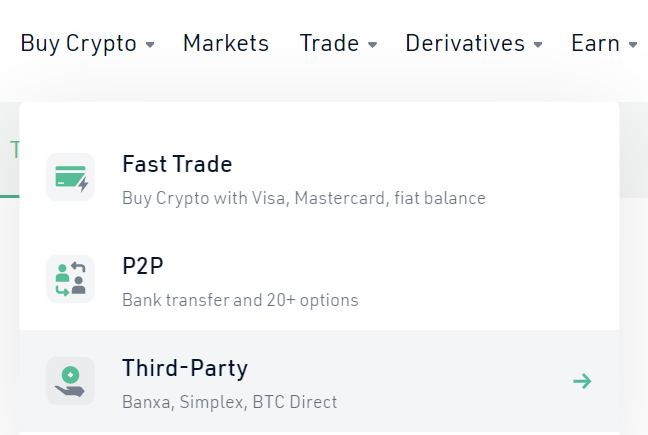Image resolution: width=648 pixels, height=435 pixels.
Task: Click the Earn navigation label
Action: (595, 43)
